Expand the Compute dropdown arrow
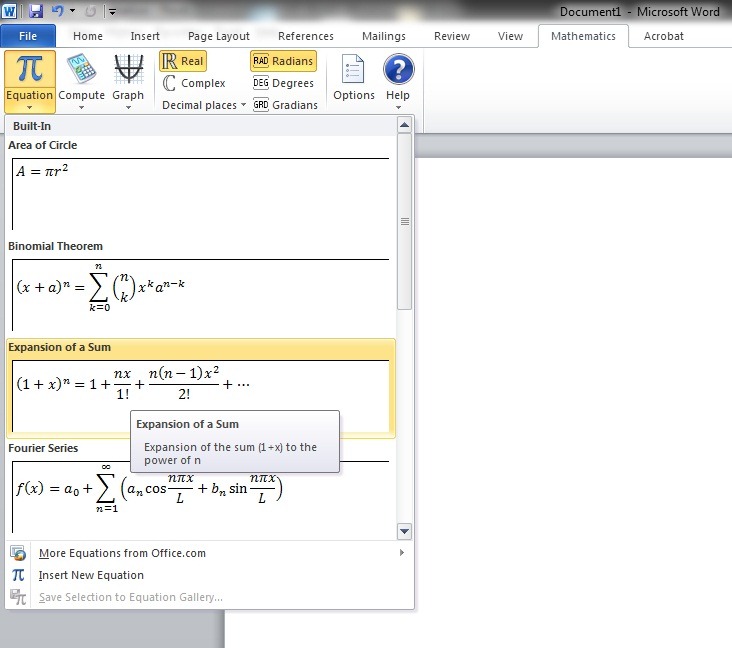Viewport: 732px width, 648px height. [81, 107]
